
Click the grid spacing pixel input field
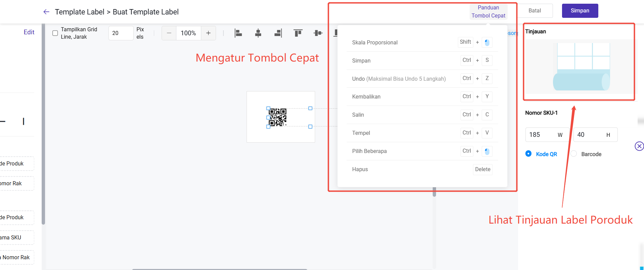click(121, 33)
